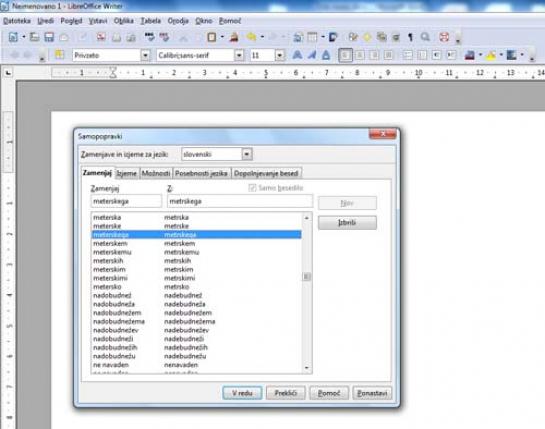Expand the background color dropdown arrow
This screenshot has height=429, width=545.
click(x=522, y=55)
